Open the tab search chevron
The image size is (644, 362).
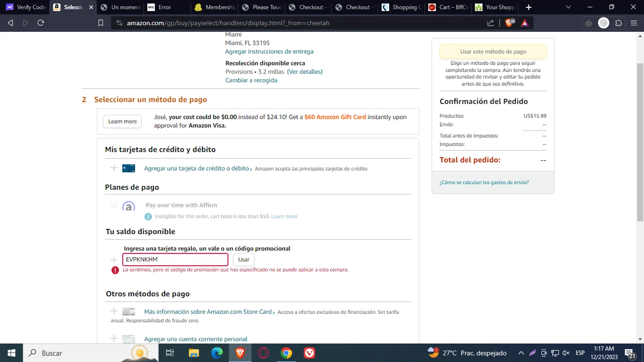[x=568, y=7]
